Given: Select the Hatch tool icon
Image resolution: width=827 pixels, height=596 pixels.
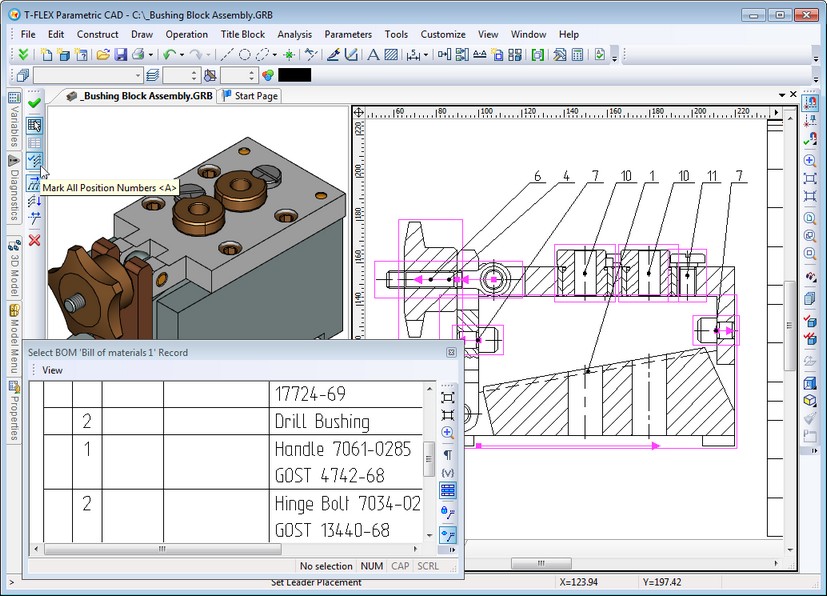Looking at the screenshot, I should click(391, 55).
